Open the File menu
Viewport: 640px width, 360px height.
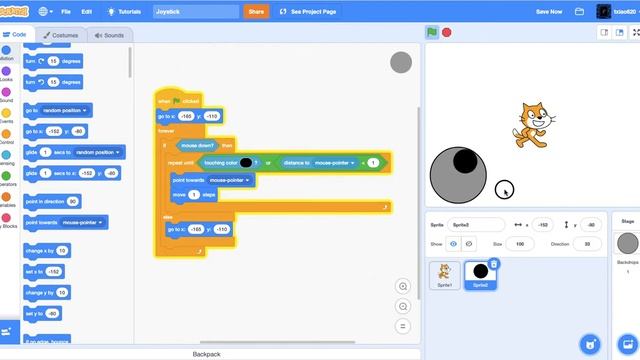[x=66, y=11]
